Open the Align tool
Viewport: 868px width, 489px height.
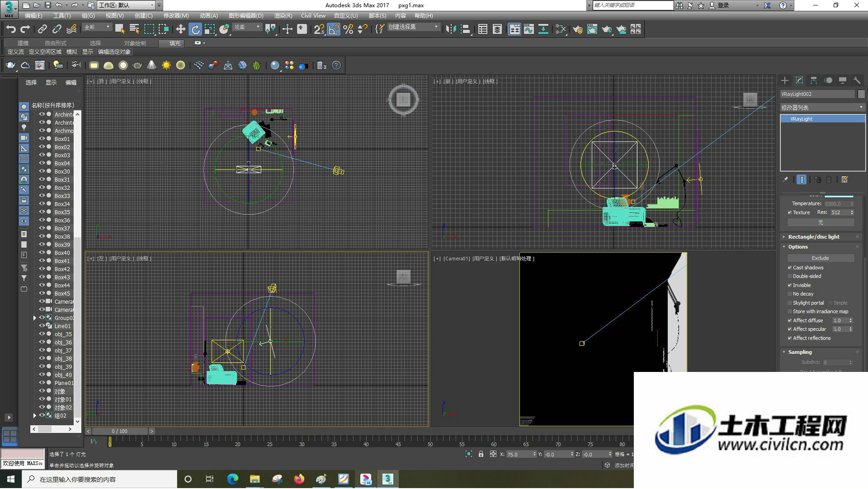coord(466,29)
